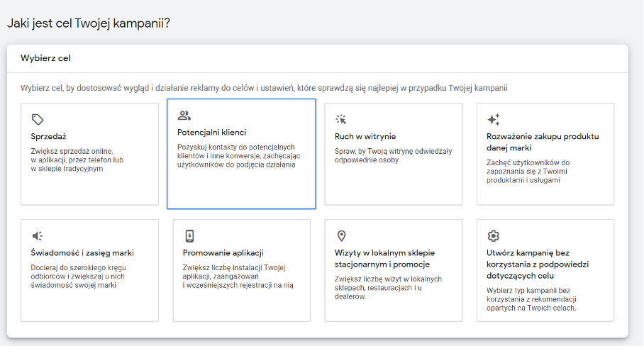Click the people icon for Potencjalni klienci

coord(184,116)
